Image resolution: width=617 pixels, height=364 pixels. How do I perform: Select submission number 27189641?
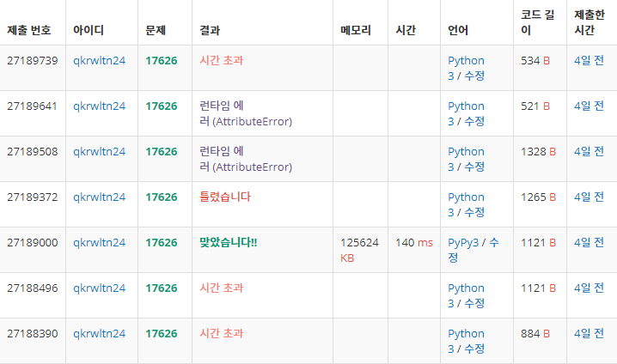click(33, 106)
